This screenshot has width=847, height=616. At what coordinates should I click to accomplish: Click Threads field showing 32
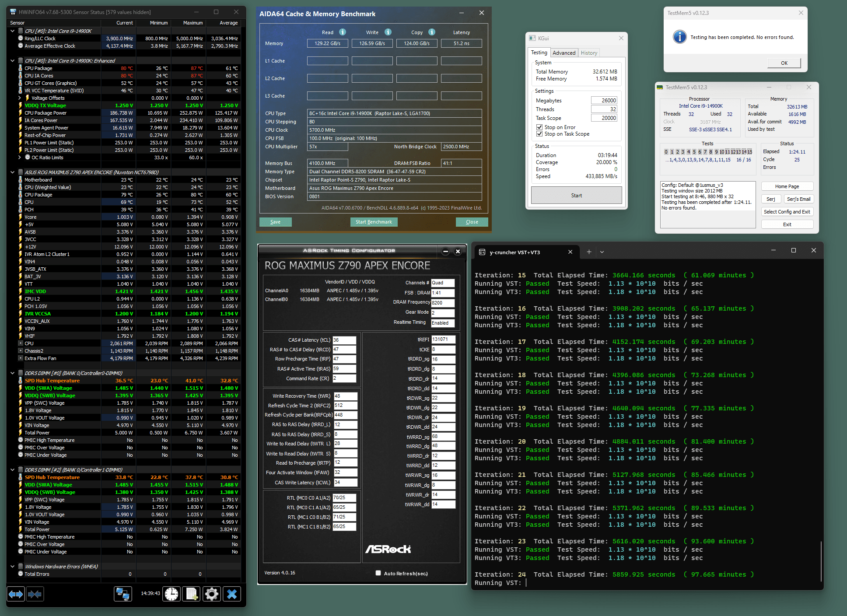pos(604,109)
